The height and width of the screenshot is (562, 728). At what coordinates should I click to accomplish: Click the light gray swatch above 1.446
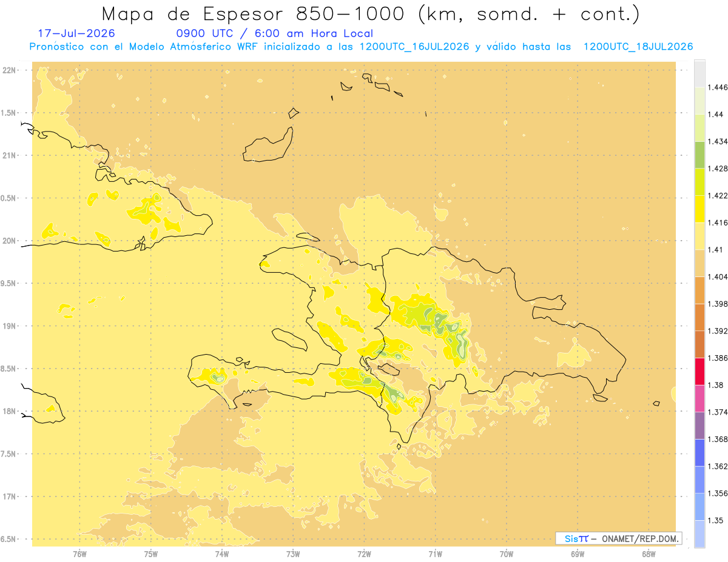699,73
